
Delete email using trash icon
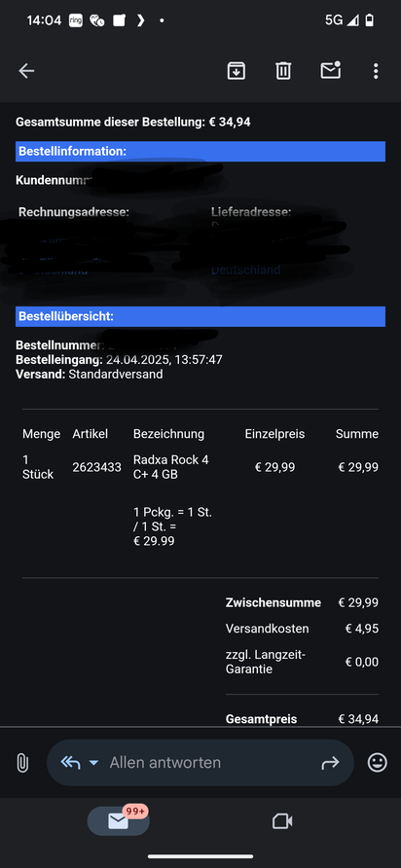(x=283, y=71)
